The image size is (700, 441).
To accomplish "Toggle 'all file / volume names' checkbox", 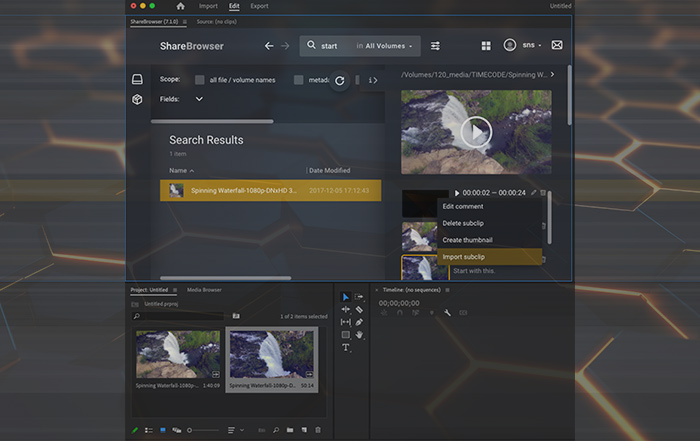I will 200,80.
